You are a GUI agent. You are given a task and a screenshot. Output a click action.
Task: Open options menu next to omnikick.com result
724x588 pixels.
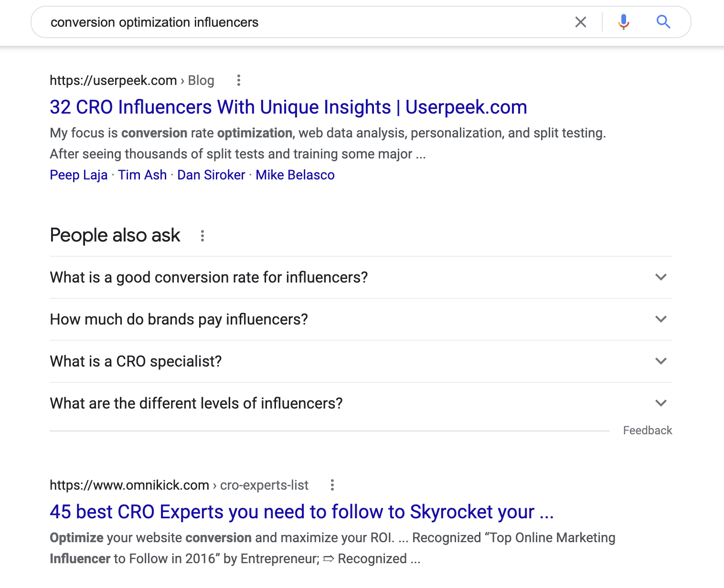[x=332, y=485]
